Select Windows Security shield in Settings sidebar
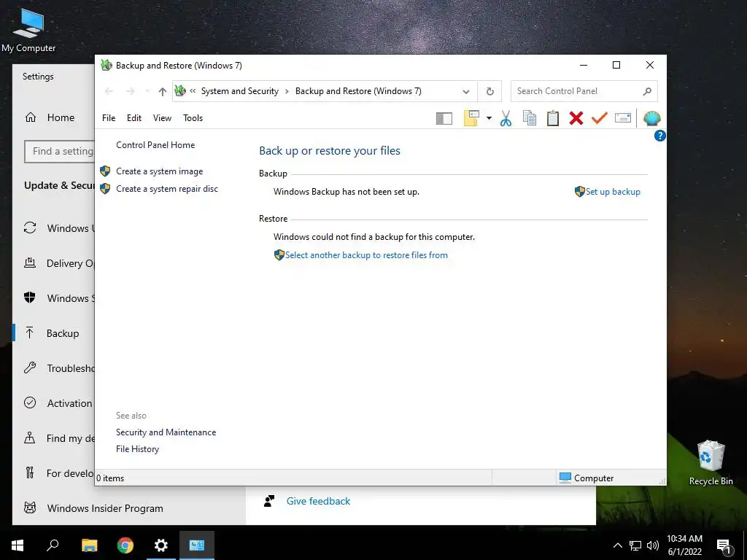Viewport: 747px width, 560px height. point(54,298)
